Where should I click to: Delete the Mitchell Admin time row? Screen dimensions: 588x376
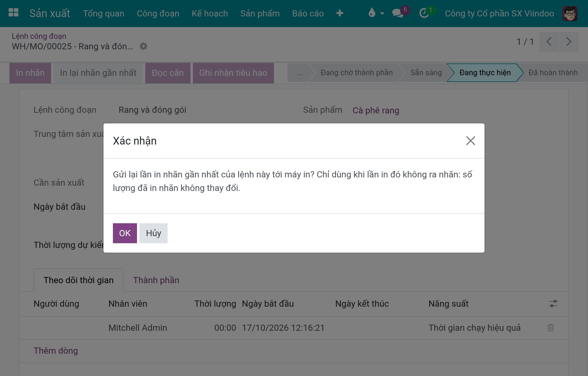pyautogui.click(x=550, y=328)
